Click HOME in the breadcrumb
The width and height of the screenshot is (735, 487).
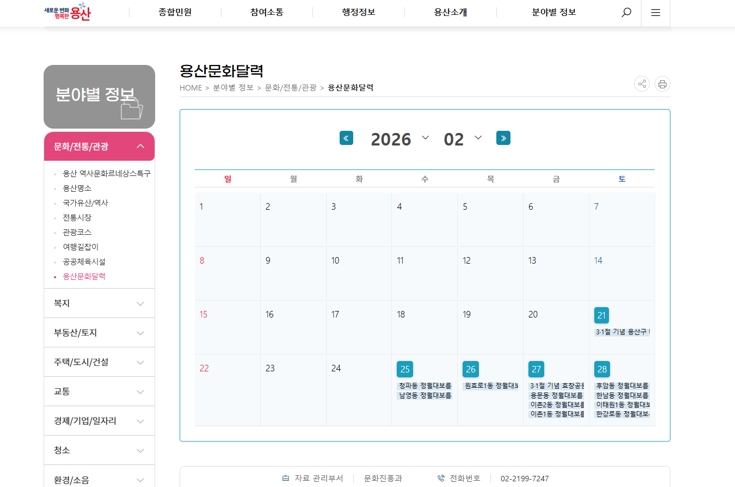click(x=190, y=88)
